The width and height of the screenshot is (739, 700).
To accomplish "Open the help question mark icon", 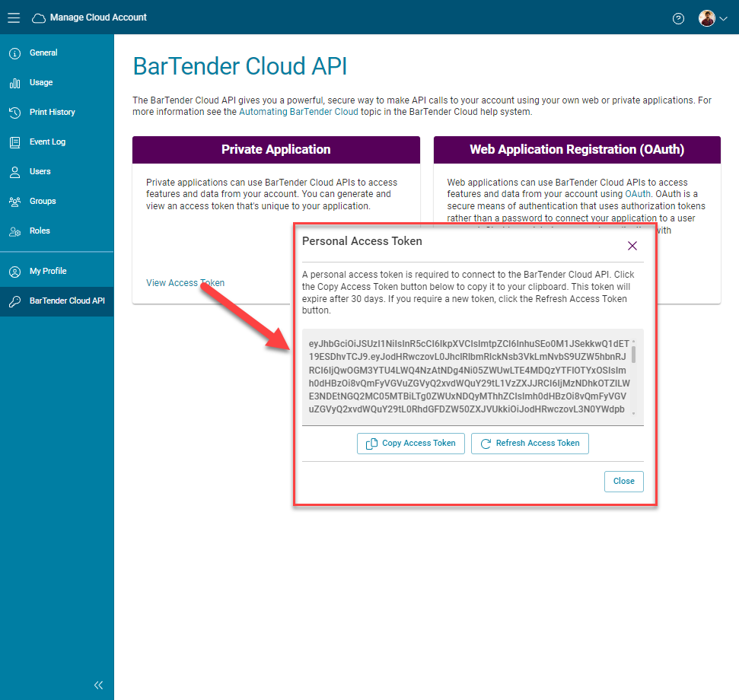I will [678, 18].
